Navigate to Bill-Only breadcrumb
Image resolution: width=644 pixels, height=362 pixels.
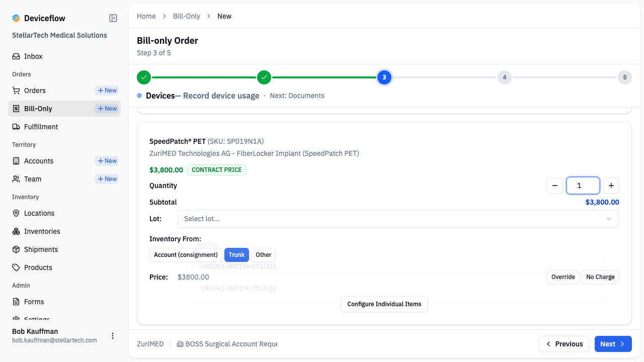[x=187, y=16]
